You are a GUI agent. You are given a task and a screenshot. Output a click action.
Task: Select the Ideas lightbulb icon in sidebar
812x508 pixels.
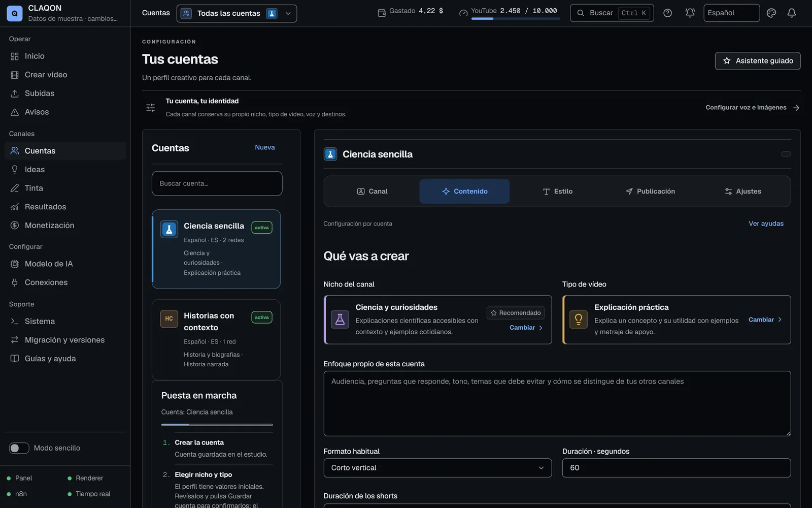click(x=15, y=170)
